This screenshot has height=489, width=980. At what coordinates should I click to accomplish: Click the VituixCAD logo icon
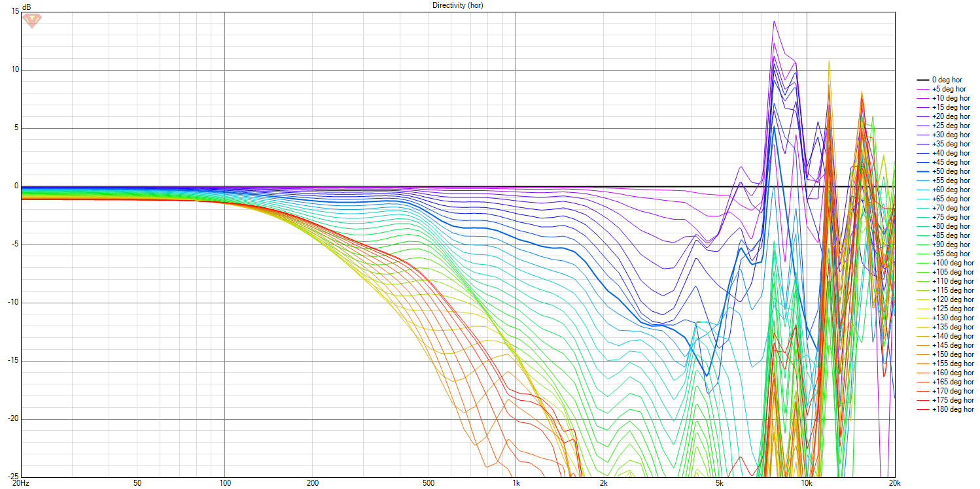pos(31,20)
